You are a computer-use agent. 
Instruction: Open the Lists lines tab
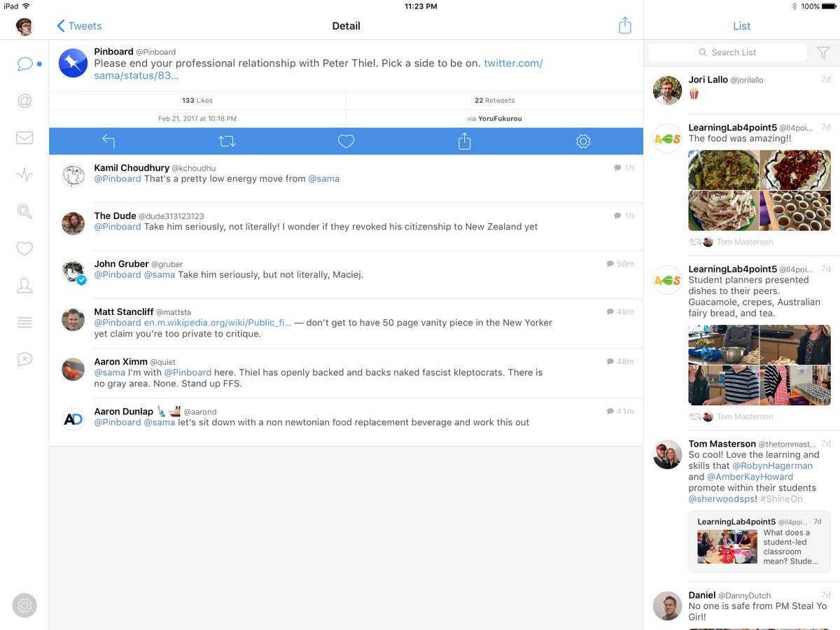tap(24, 322)
